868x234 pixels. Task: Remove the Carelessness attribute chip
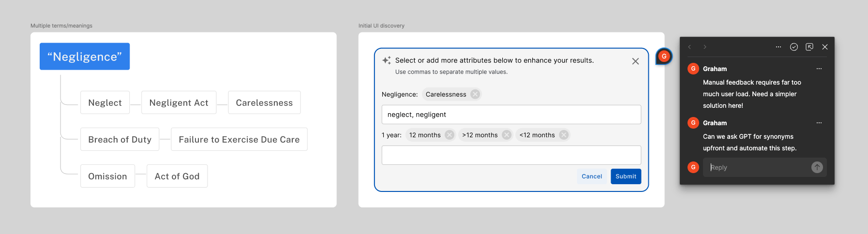[x=475, y=94]
